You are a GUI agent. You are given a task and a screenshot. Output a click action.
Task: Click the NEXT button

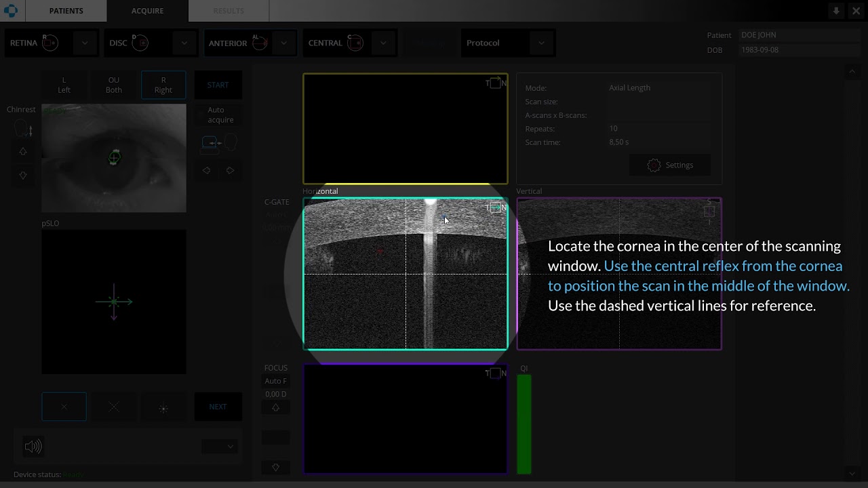[x=218, y=407]
